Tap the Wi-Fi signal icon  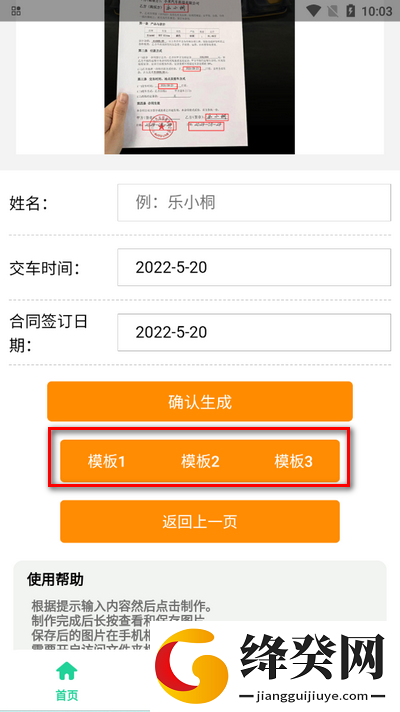pos(313,10)
